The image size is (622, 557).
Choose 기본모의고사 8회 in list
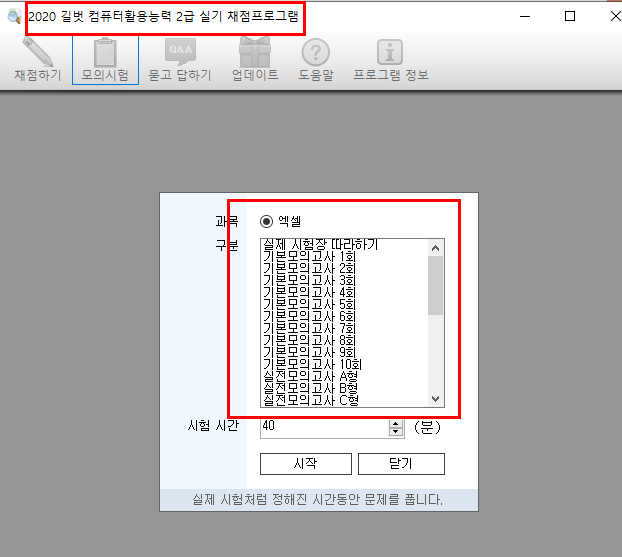[x=309, y=340]
